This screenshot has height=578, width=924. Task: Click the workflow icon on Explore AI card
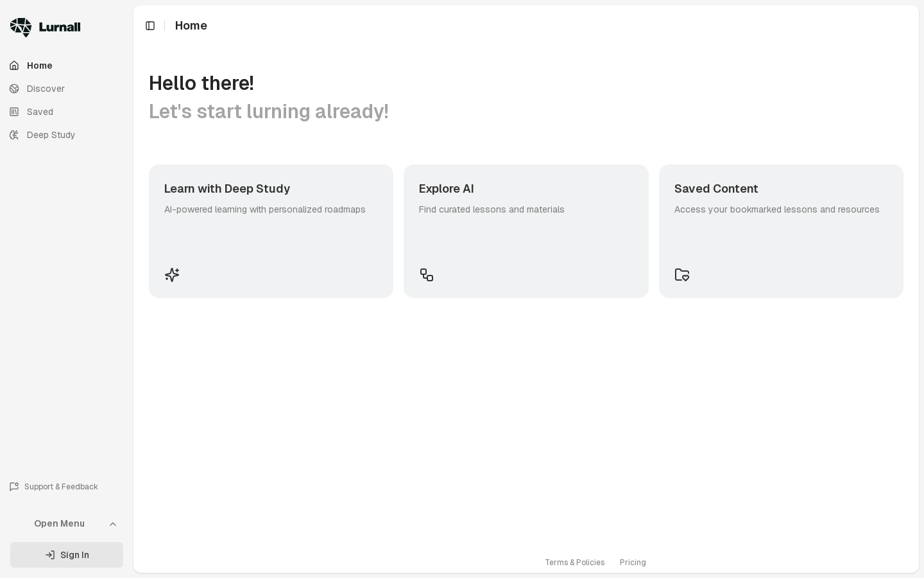[427, 275]
